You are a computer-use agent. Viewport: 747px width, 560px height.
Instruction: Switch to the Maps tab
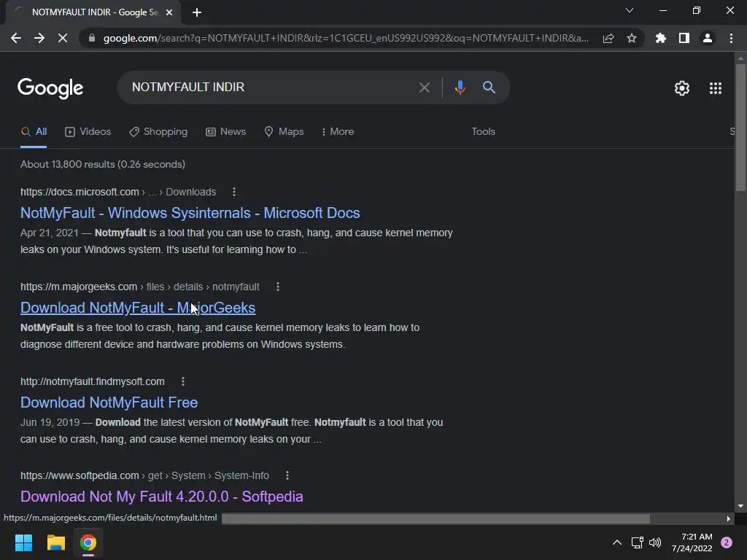tap(284, 132)
